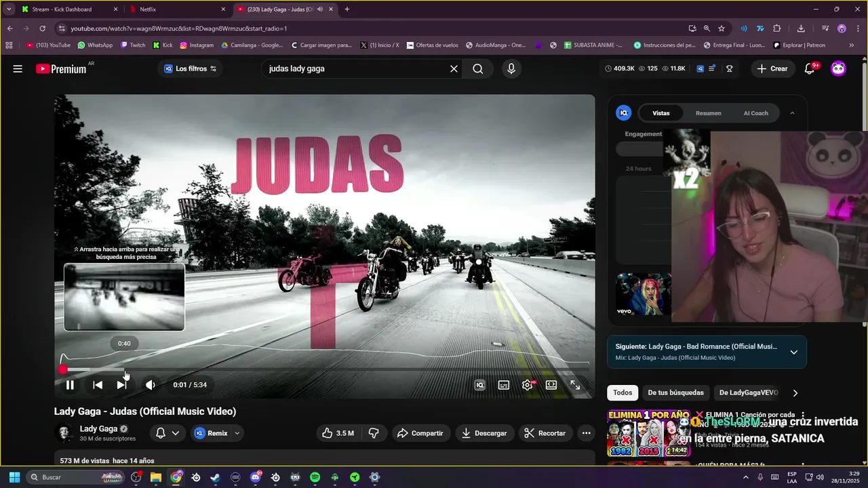The image size is (868, 488).
Task: Toggle subtitles on the video
Action: (504, 385)
